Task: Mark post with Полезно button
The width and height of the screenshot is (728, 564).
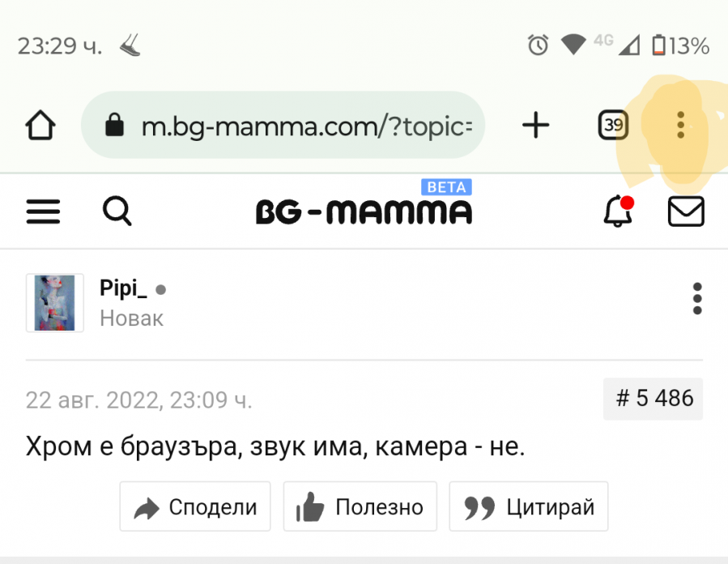Action: (x=360, y=507)
